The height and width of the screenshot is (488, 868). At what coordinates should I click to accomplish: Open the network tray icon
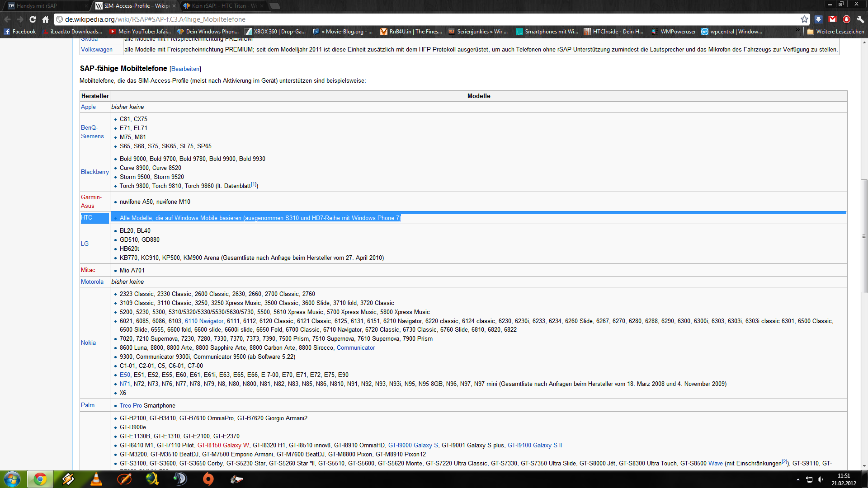tap(809, 479)
